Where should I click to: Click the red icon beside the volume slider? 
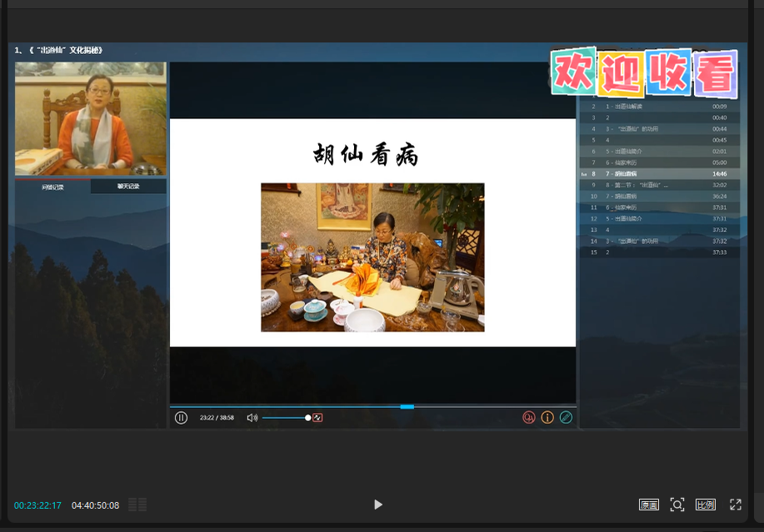[317, 418]
